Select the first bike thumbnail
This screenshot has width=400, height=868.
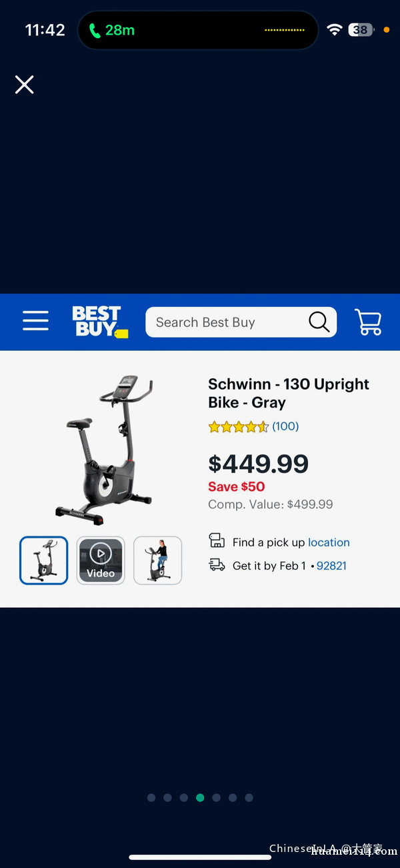44,560
